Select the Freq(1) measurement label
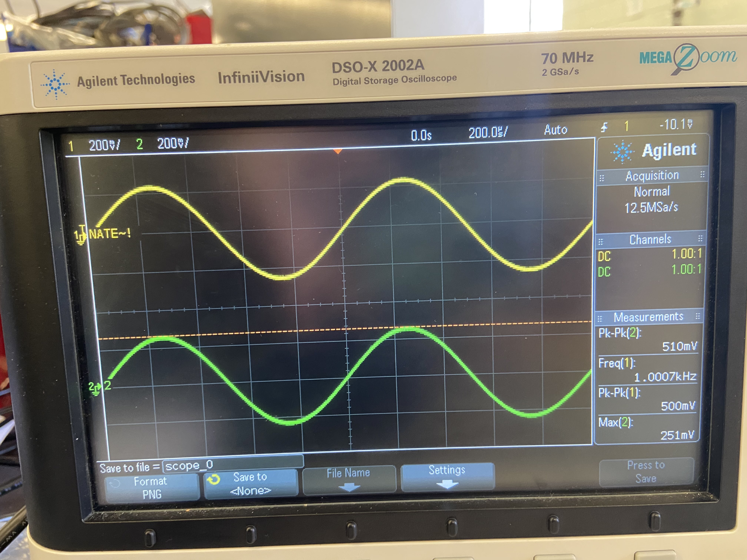The width and height of the screenshot is (747, 560). click(x=617, y=363)
